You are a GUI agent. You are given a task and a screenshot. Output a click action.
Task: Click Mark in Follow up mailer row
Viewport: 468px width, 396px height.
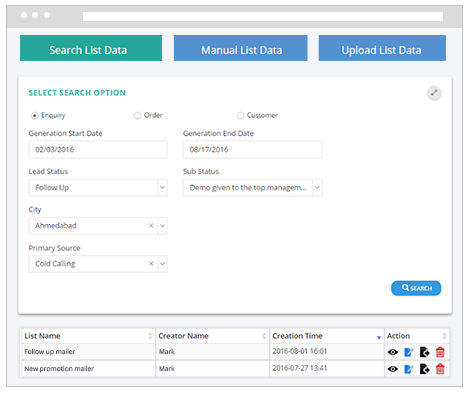click(167, 352)
